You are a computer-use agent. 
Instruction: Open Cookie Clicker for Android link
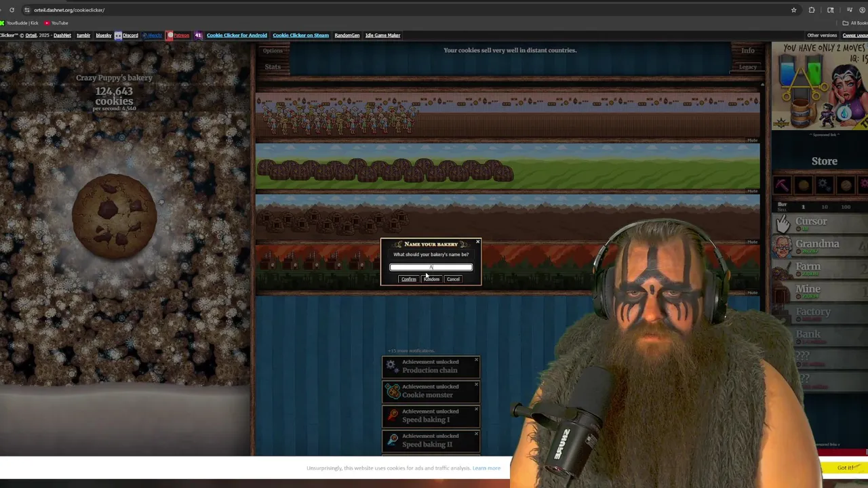click(237, 35)
